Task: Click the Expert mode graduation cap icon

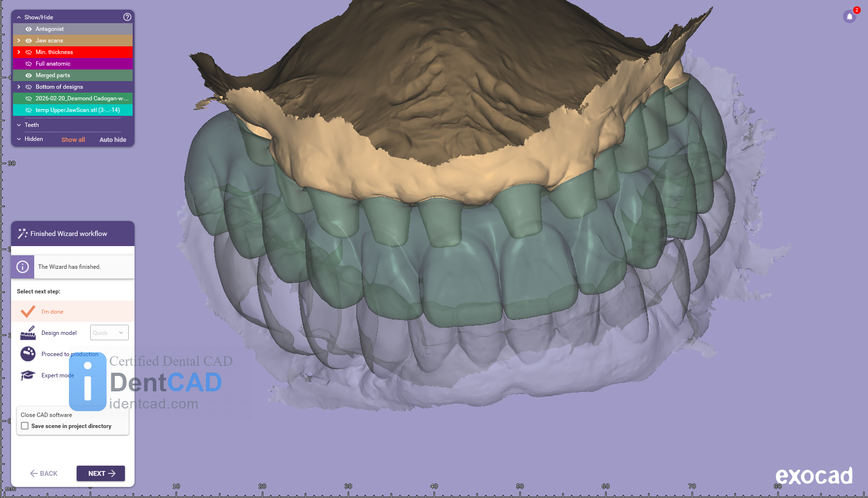Action: (x=28, y=375)
